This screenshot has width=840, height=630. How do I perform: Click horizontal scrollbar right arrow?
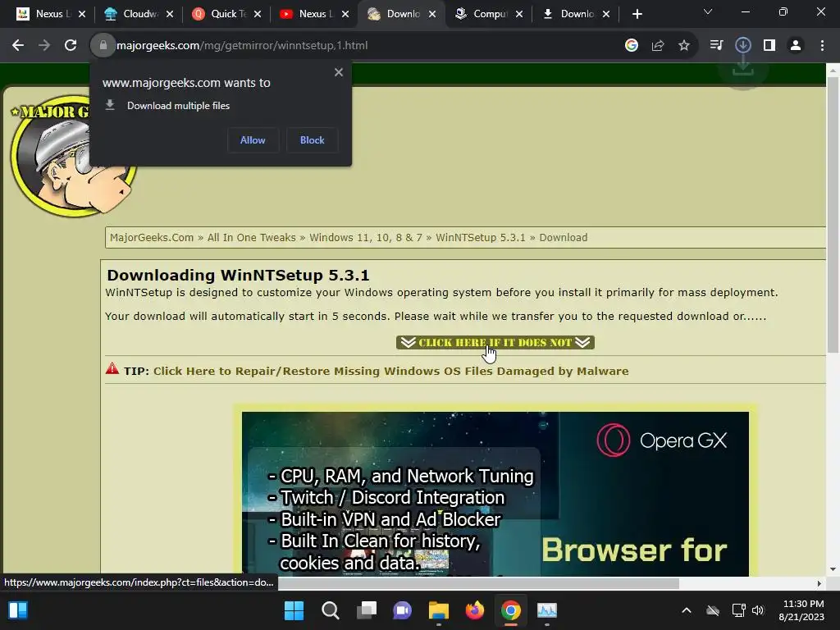coord(819,583)
